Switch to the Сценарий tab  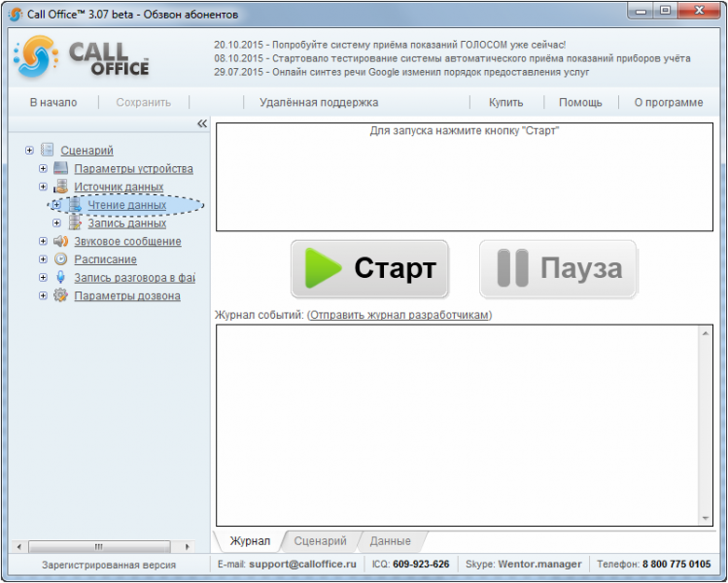321,541
